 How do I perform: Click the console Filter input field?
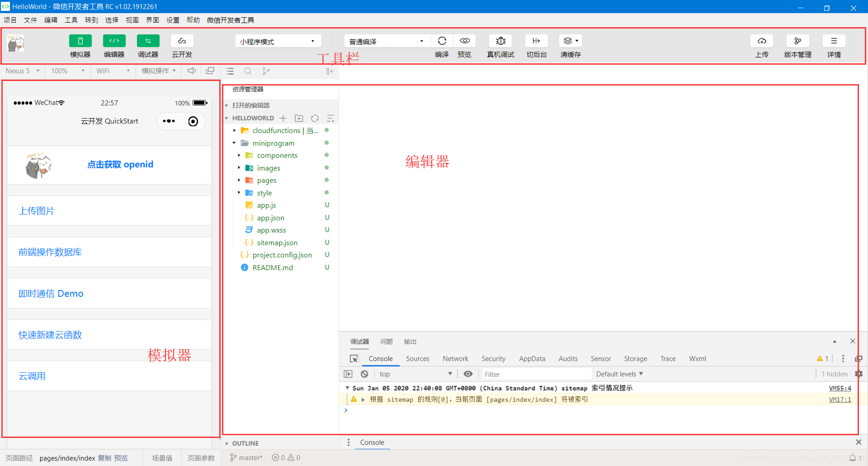pyautogui.click(x=536, y=374)
